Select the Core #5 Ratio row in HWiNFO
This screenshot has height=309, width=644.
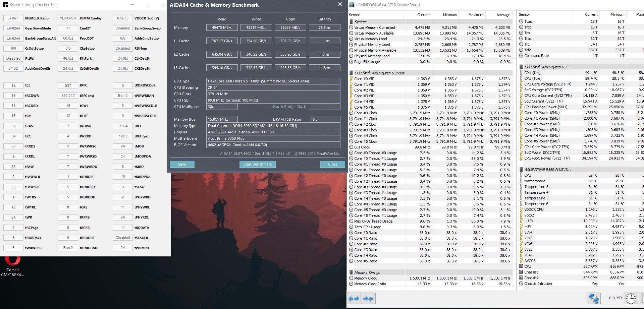point(430,261)
